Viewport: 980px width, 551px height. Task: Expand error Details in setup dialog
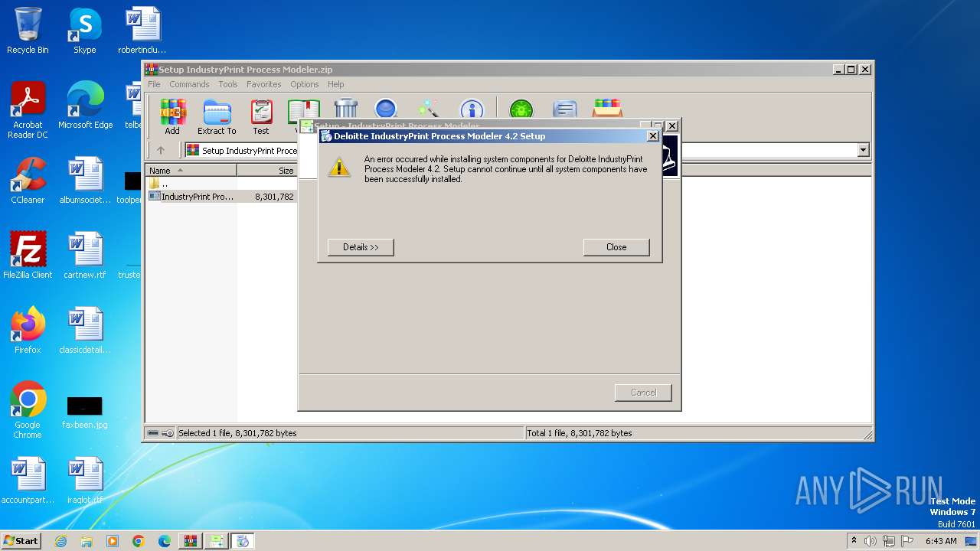click(361, 247)
